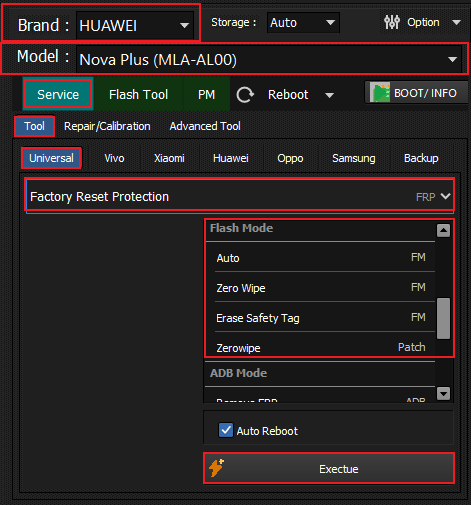Click the Reboot circular arrow icon
The width and height of the screenshot is (471, 505).
coord(245,95)
